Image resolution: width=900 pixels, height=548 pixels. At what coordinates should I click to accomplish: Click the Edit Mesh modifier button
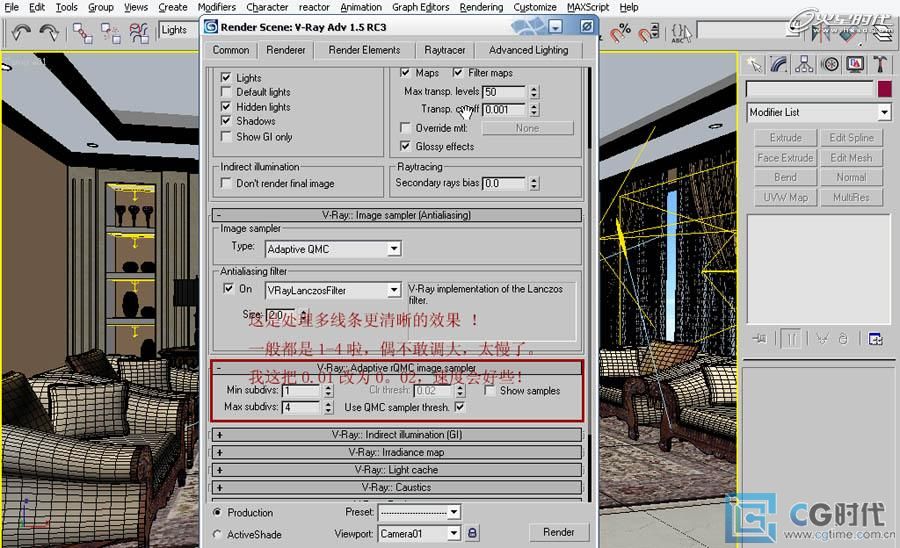[851, 157]
